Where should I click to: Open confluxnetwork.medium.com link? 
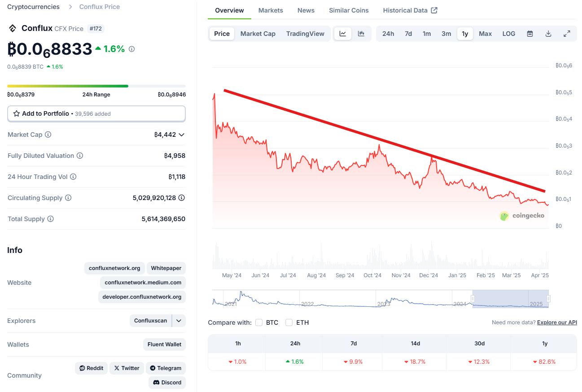click(x=143, y=283)
